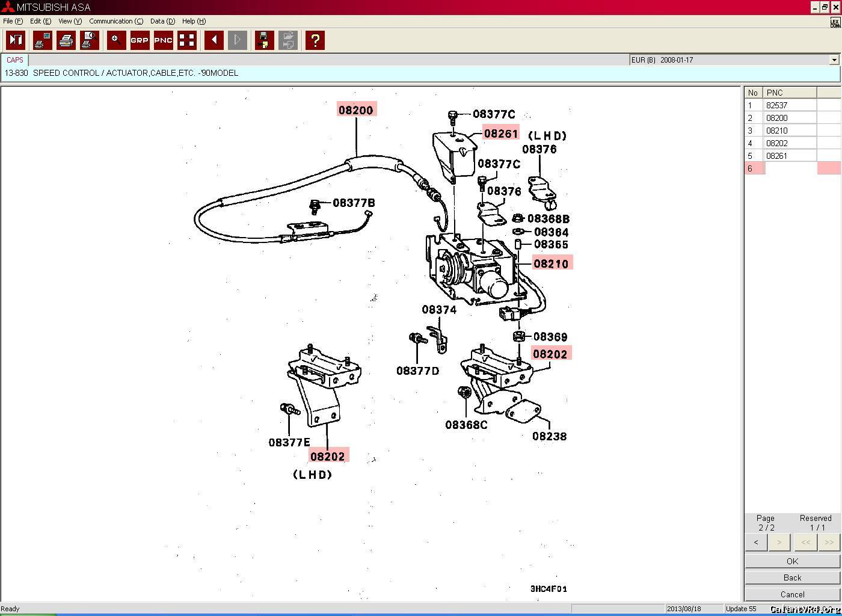Image resolution: width=842 pixels, height=616 pixels.
Task: Go back with left arrow toolbar icon
Action: click(214, 40)
